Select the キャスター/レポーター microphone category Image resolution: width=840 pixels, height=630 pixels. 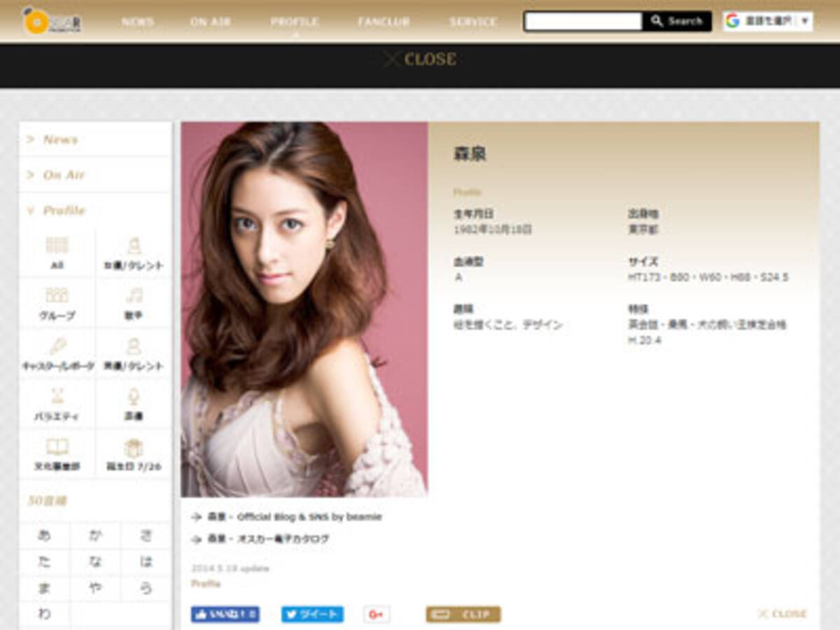pyautogui.click(x=57, y=353)
